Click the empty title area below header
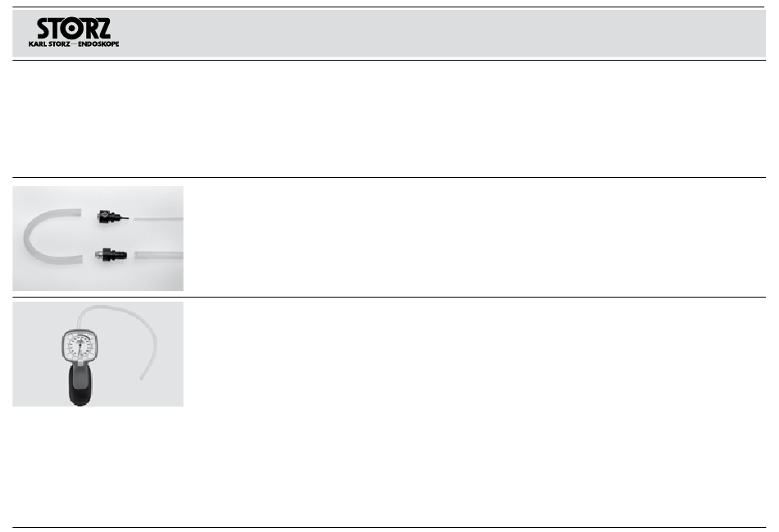 click(x=389, y=118)
